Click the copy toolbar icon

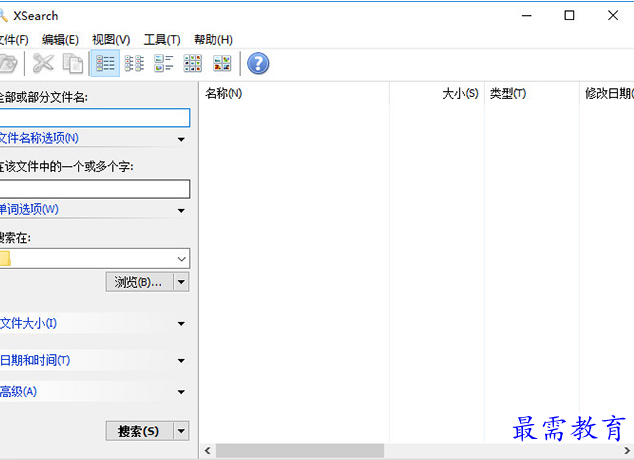(73, 63)
